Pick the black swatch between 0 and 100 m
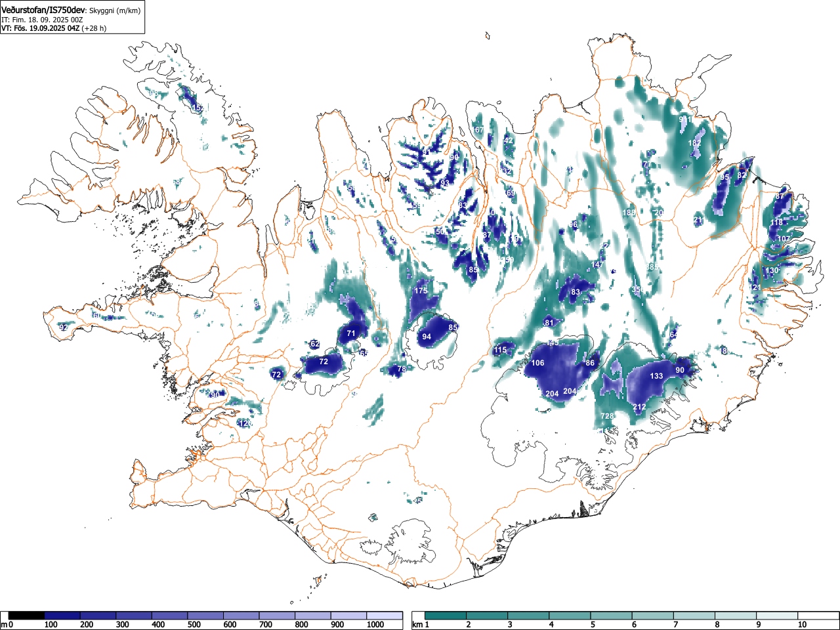The height and width of the screenshot is (630, 840). coord(26,616)
